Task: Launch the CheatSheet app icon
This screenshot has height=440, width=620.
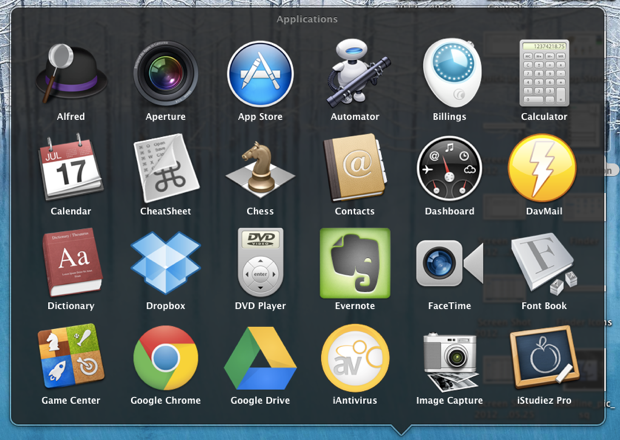Action: point(166,168)
